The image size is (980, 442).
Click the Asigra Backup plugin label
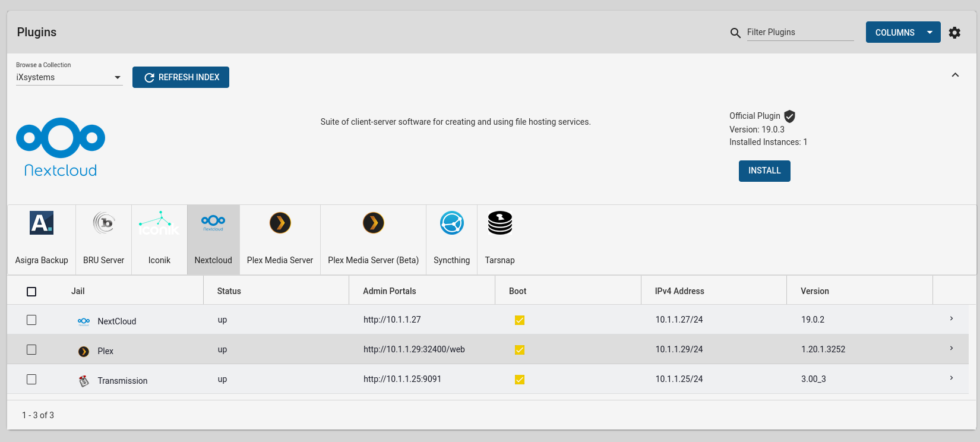tap(42, 260)
